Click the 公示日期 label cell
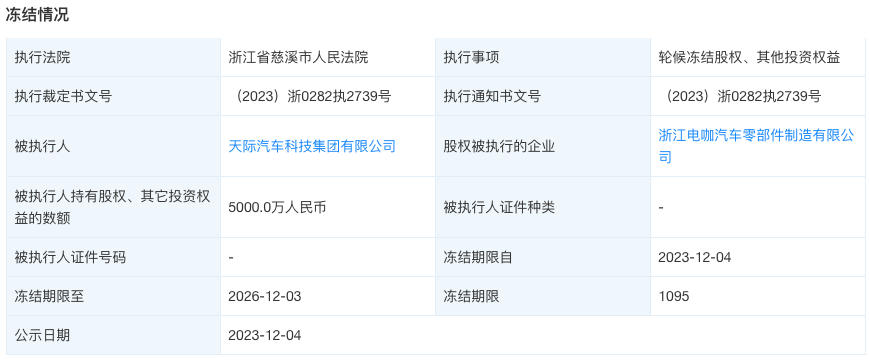The width and height of the screenshot is (870, 360). coord(114,335)
